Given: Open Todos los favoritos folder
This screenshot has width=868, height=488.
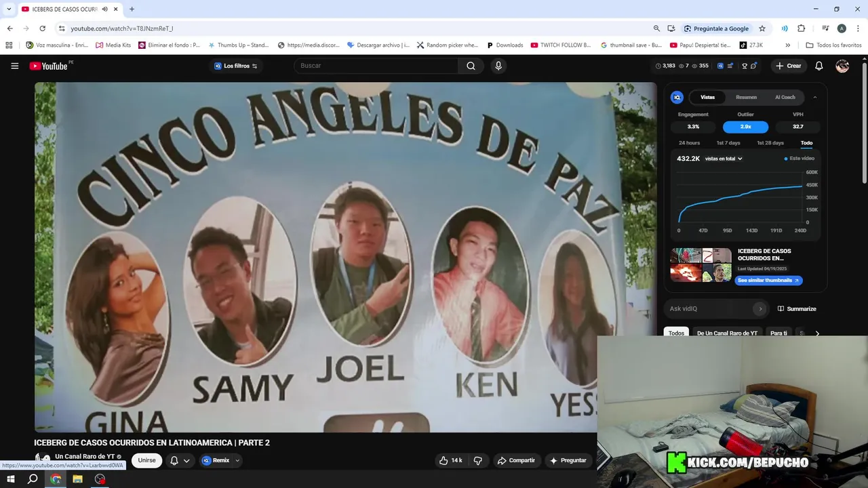Looking at the screenshot, I should pos(833,45).
